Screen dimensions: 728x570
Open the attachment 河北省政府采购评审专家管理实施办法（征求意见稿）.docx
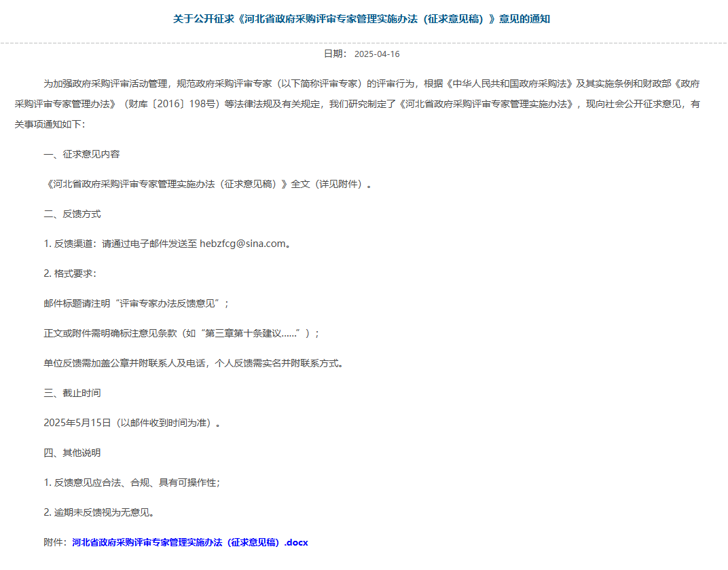pyautogui.click(x=190, y=542)
